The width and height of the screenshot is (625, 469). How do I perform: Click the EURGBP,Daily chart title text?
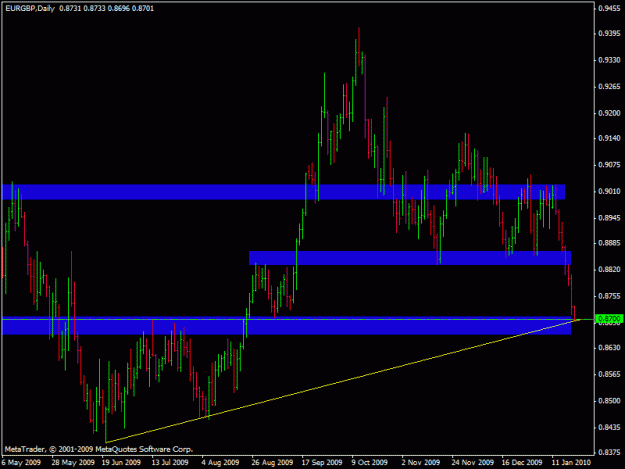click(x=30, y=8)
